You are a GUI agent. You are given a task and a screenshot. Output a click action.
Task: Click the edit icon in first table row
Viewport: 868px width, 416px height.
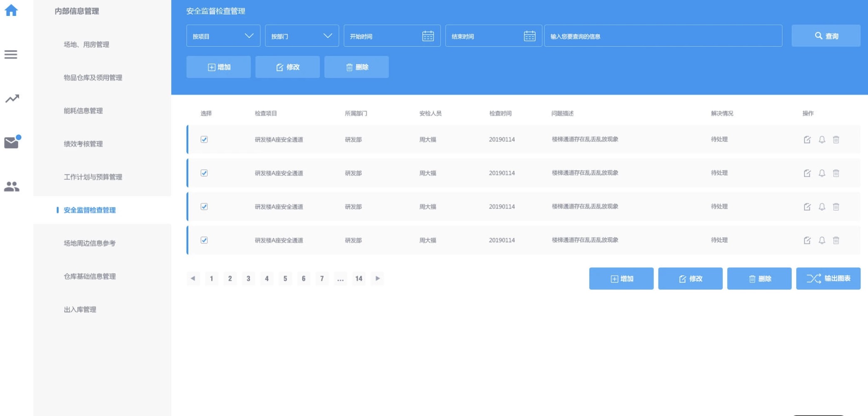(807, 140)
